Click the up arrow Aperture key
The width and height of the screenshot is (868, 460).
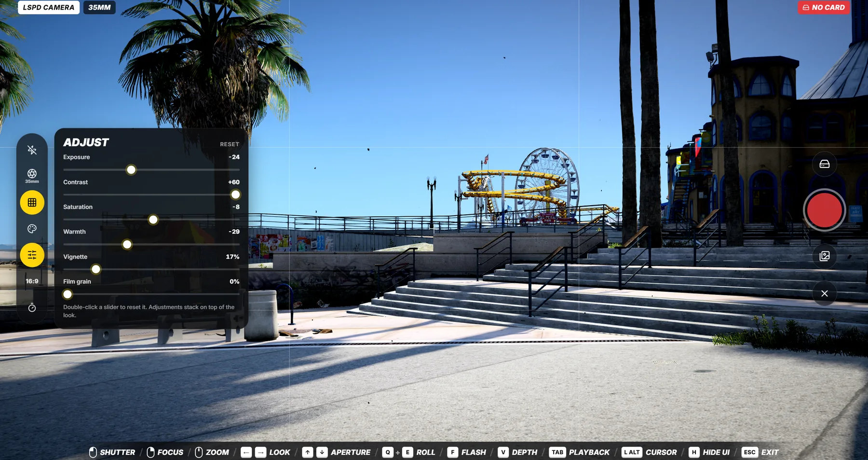(x=308, y=452)
